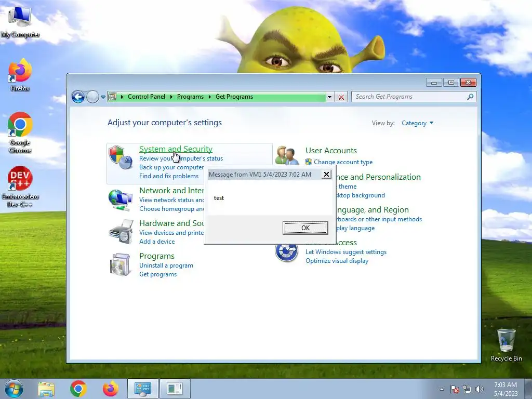The width and height of the screenshot is (532, 399).
Task: Open volume speaker tray icon
Action: [x=480, y=389]
